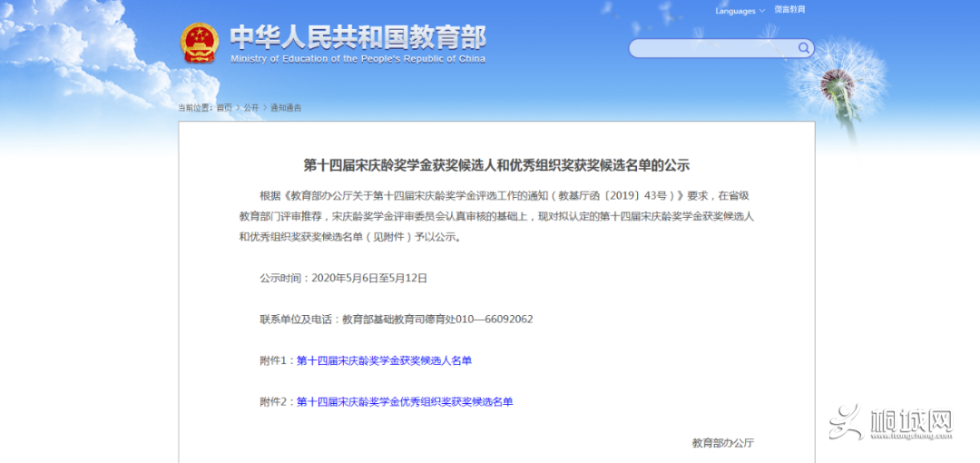Click the magnifying glass search icon
This screenshot has width=980, height=463.
(x=803, y=48)
